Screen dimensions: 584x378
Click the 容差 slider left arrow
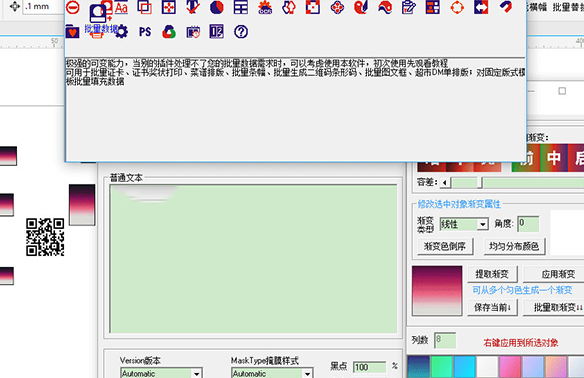pyautogui.click(x=444, y=183)
